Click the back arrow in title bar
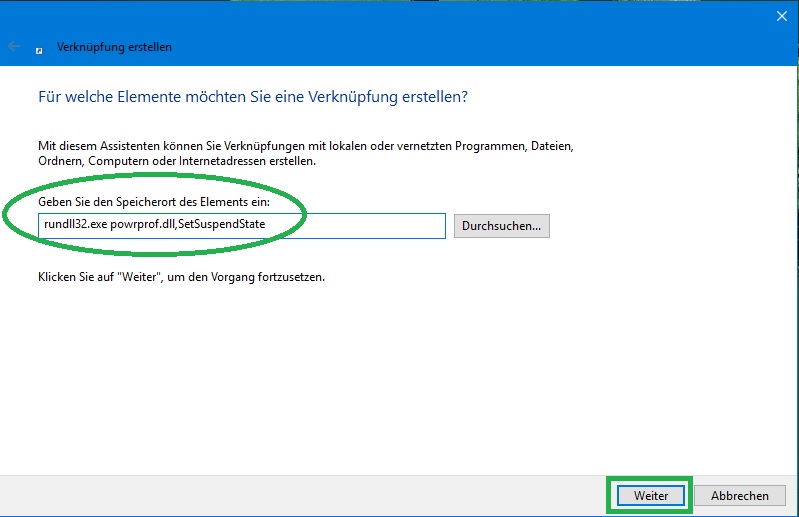The height and width of the screenshot is (517, 799). coord(14,47)
